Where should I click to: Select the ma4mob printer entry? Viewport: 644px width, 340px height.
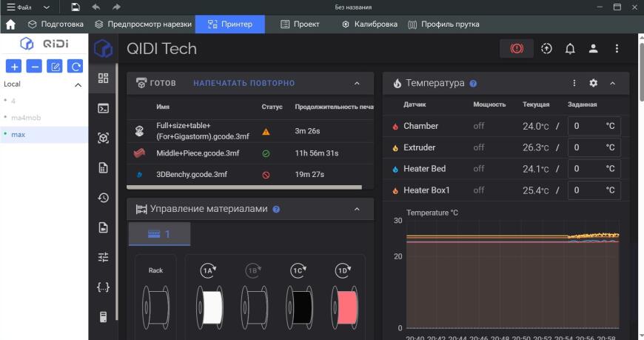[x=26, y=118]
